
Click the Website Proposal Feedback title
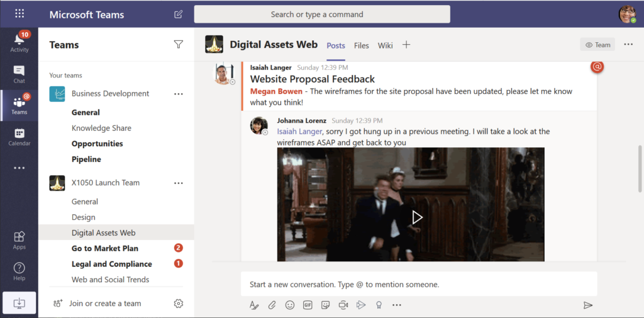coord(313,79)
